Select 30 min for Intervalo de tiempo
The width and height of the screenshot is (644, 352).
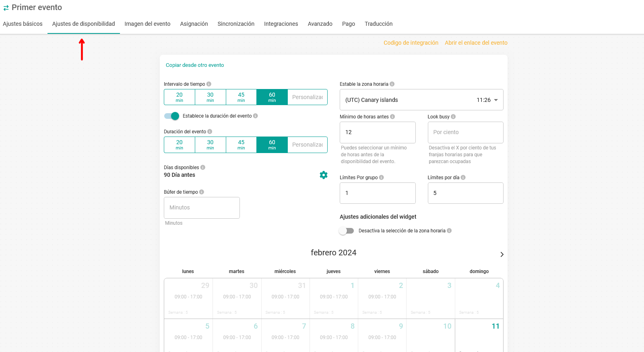210,97
